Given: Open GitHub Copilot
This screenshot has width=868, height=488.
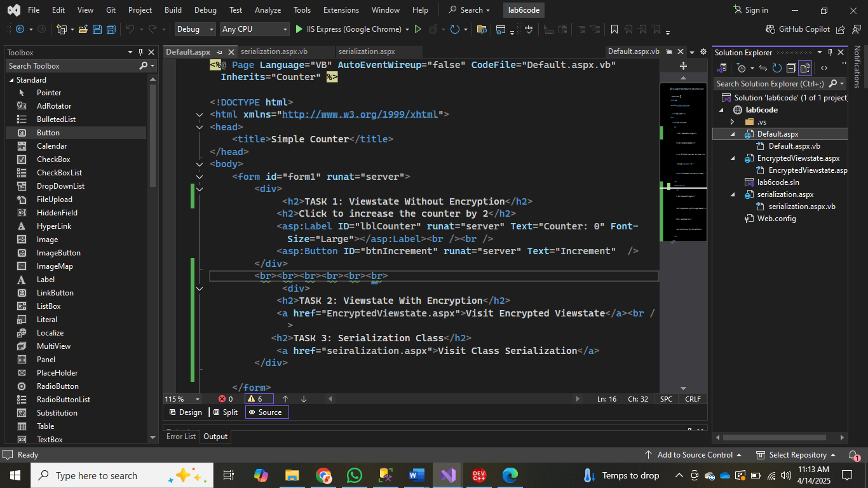Looking at the screenshot, I should click(x=798, y=29).
